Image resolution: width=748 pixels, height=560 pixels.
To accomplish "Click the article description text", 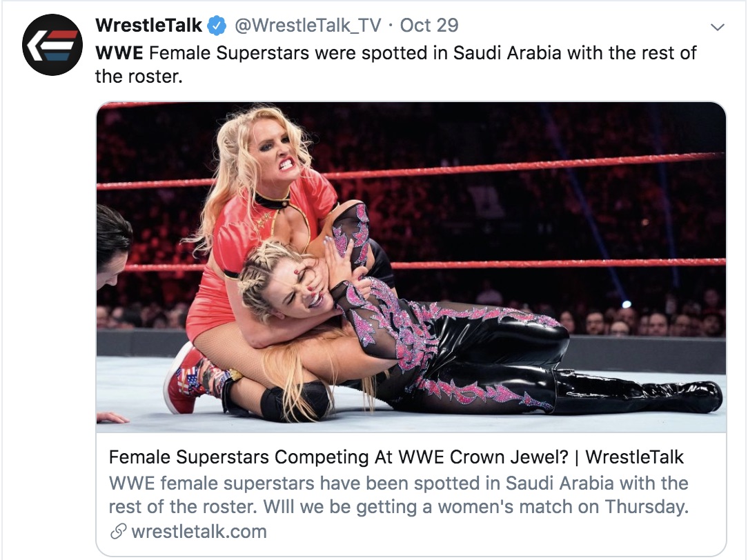I will pyautogui.click(x=399, y=494).
